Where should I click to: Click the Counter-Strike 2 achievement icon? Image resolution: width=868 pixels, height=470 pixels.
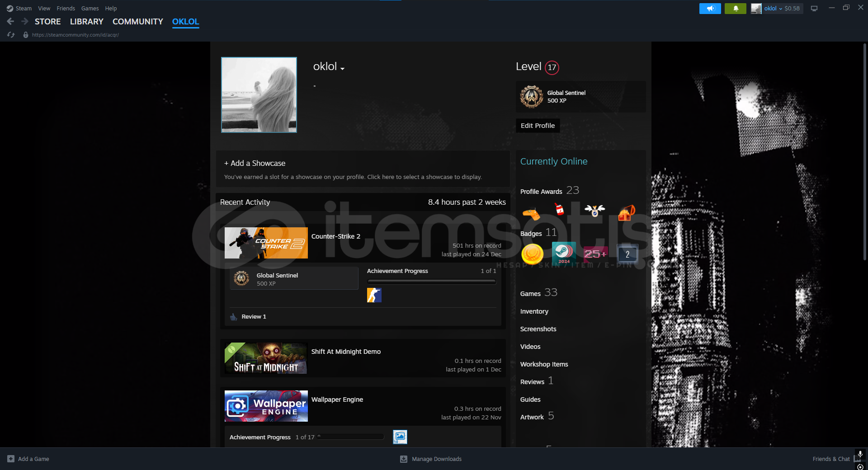pyautogui.click(x=374, y=295)
